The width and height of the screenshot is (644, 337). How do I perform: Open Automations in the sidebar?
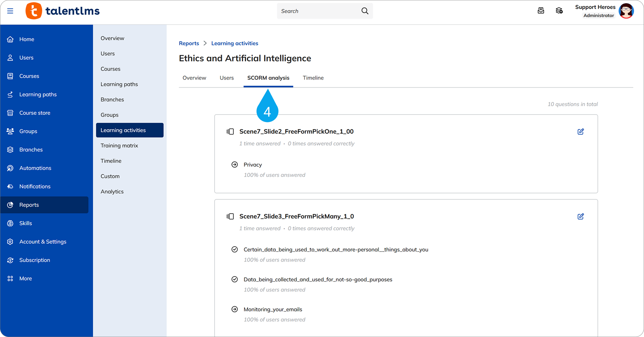click(35, 168)
